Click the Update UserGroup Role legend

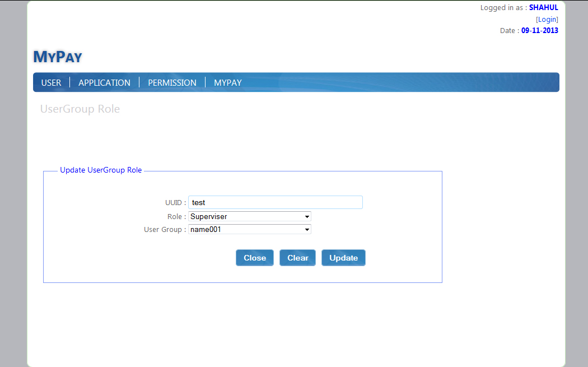click(x=101, y=170)
